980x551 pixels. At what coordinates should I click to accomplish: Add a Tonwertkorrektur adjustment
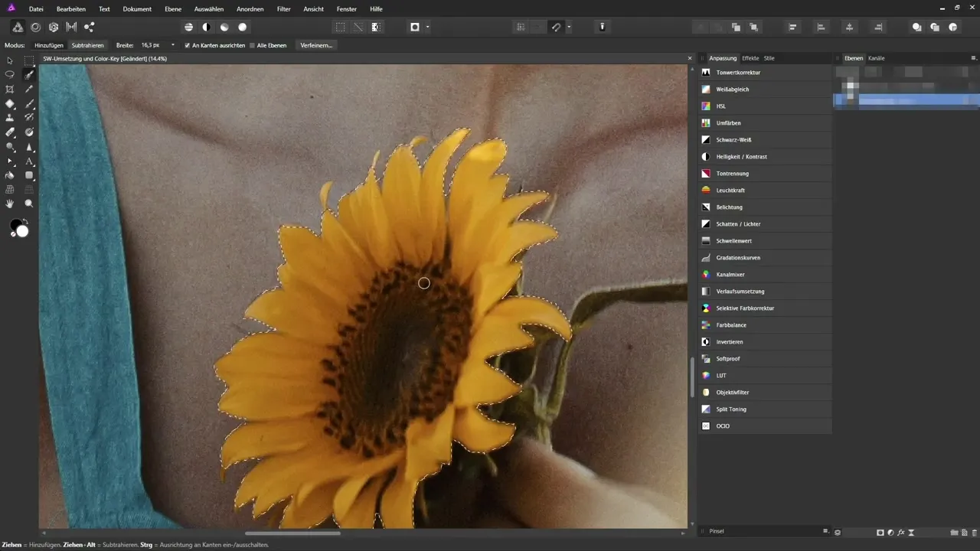[x=765, y=72]
